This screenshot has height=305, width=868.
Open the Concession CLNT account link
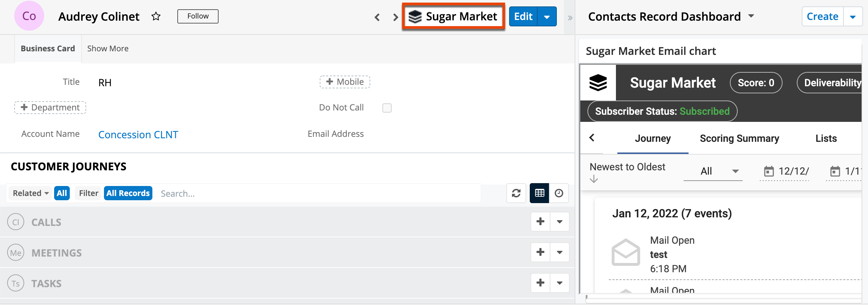[x=138, y=135]
